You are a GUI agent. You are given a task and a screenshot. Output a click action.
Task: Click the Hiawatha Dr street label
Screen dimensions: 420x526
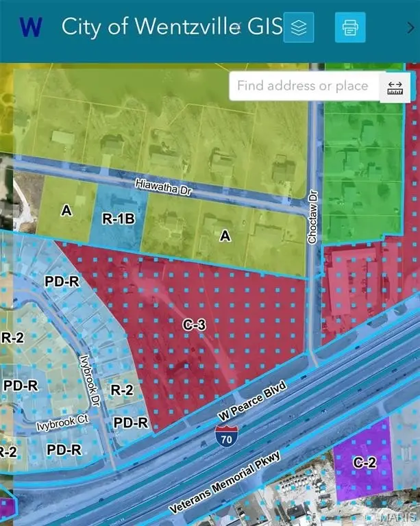coord(163,187)
